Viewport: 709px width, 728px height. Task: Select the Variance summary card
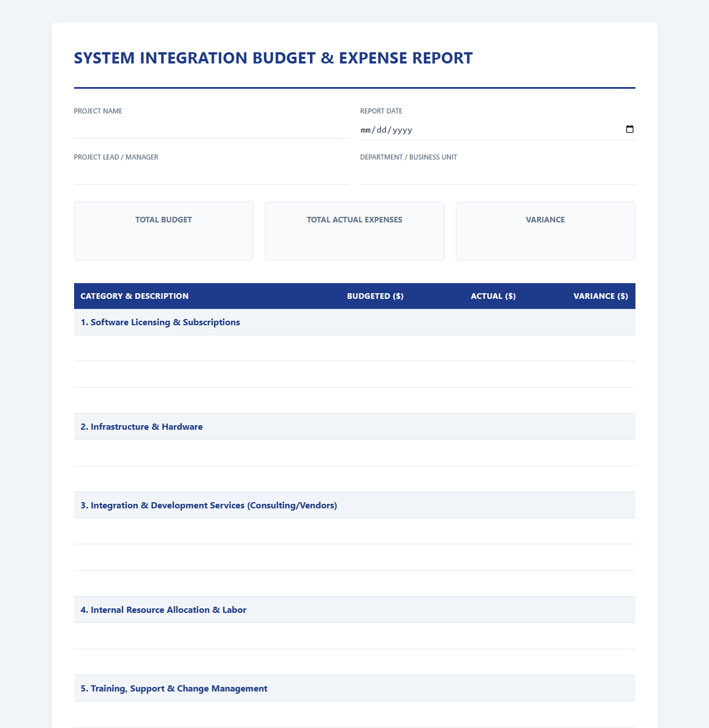pyautogui.click(x=546, y=231)
